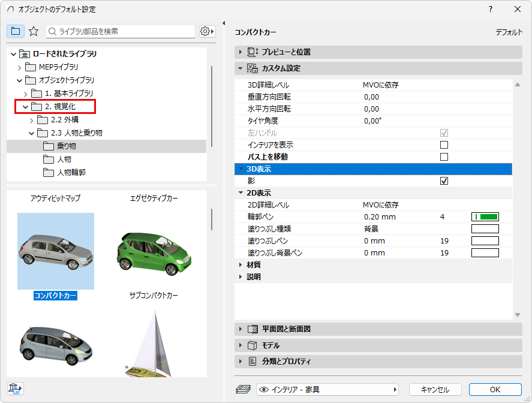Click the 平面図と断面図 panel icon
This screenshot has width=532, height=403.
pyautogui.click(x=253, y=329)
